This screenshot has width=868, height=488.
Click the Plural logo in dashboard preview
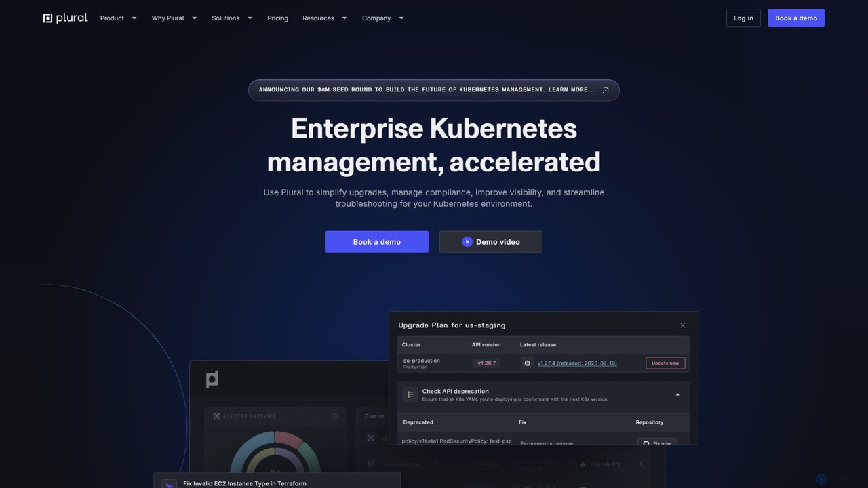pos(212,379)
